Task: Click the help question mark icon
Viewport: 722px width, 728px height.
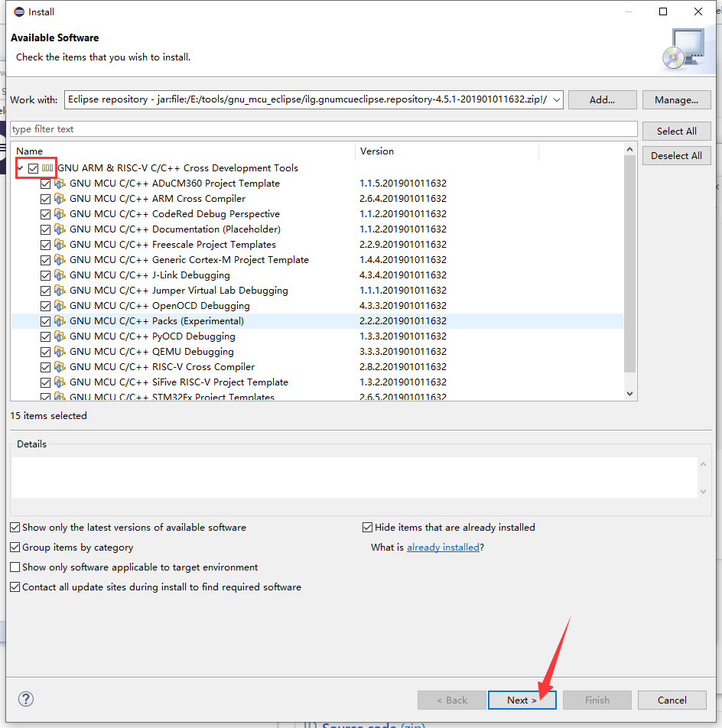Action: pyautogui.click(x=26, y=699)
